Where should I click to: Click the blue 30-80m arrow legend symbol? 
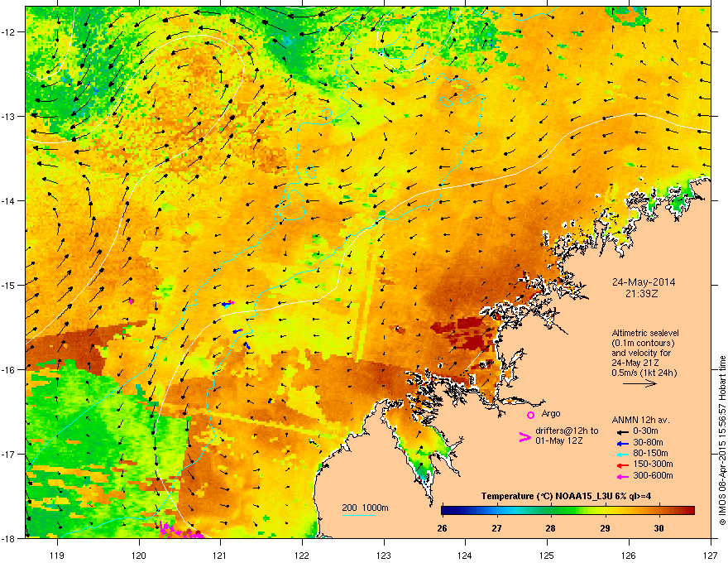(x=623, y=442)
